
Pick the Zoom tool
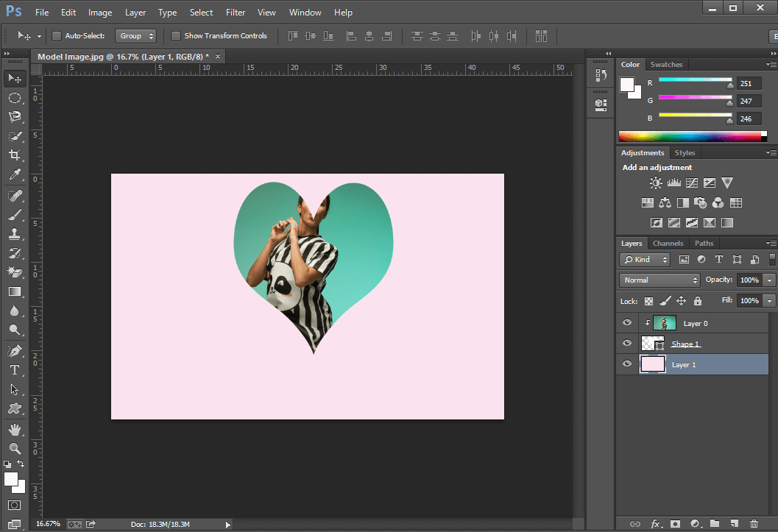[x=15, y=449]
